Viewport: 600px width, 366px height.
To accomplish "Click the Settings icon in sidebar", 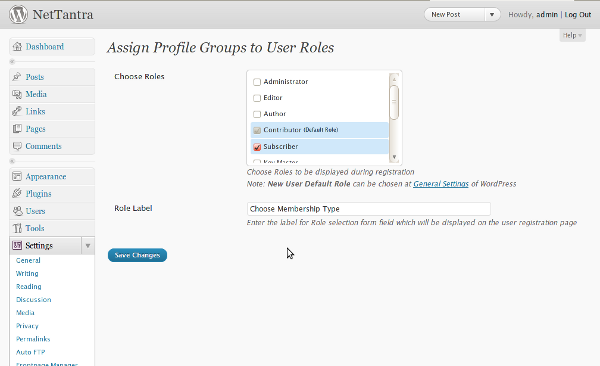I will [17, 245].
